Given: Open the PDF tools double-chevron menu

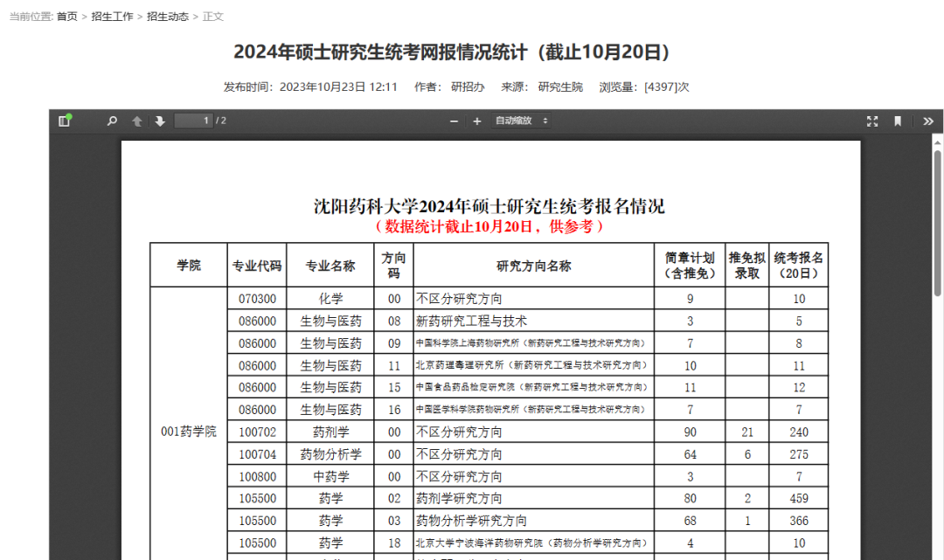Looking at the screenshot, I should pos(927,121).
